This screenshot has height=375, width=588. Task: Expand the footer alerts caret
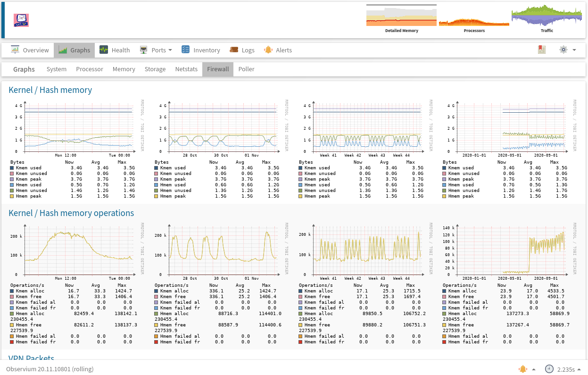pyautogui.click(x=534, y=369)
